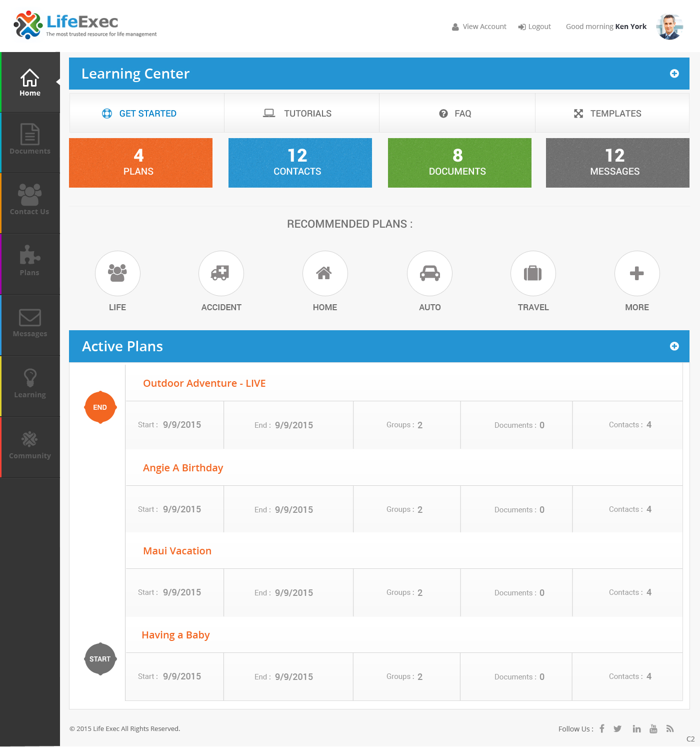The width and height of the screenshot is (700, 747).
Task: Click the orange END timeline marker
Action: coord(100,407)
